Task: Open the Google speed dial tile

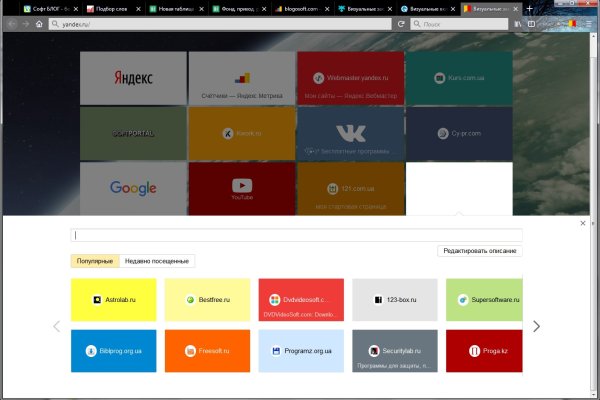Action: click(x=133, y=187)
